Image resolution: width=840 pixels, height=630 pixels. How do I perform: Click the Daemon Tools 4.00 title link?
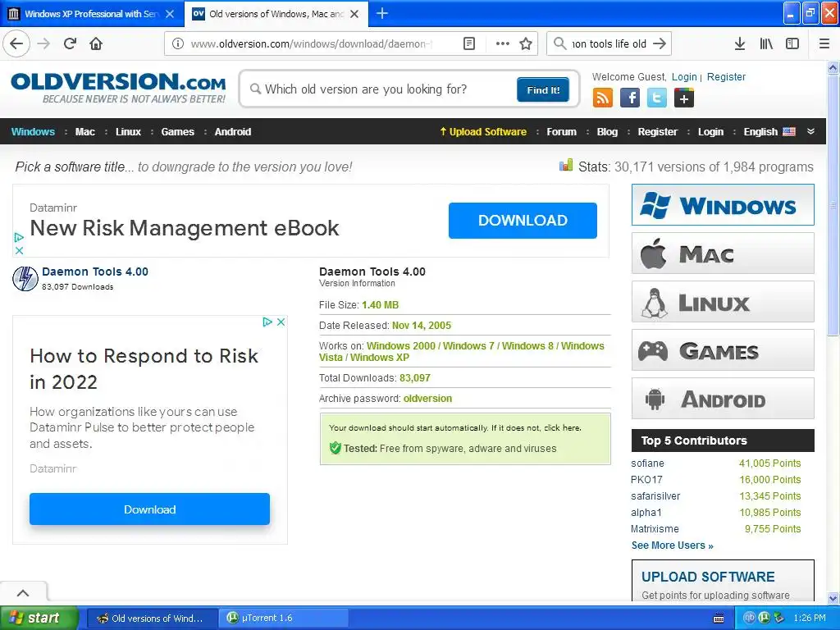click(95, 272)
